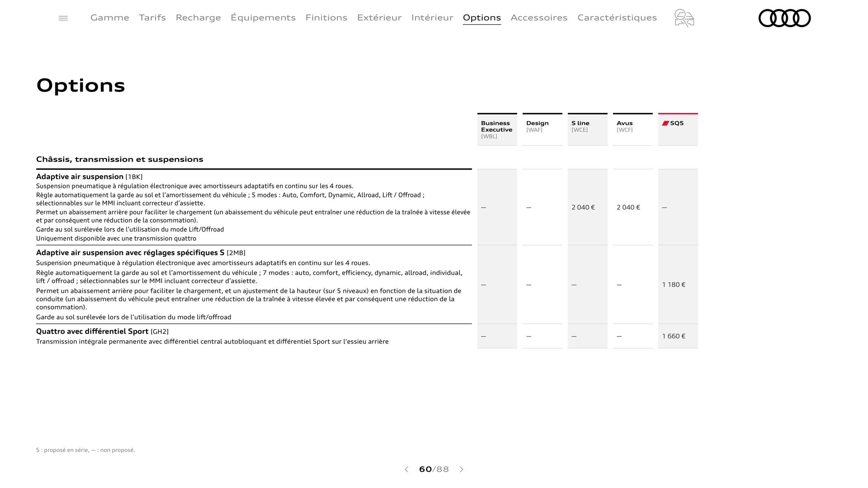Screen dimensions: 868x488
Task: Select the Extérieur tab
Action: [x=379, y=17]
